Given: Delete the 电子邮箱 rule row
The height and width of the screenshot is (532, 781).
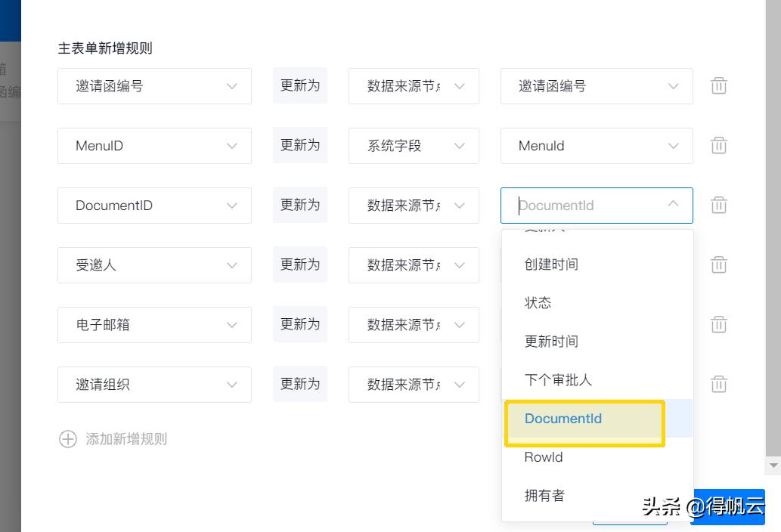Looking at the screenshot, I should pos(718,324).
